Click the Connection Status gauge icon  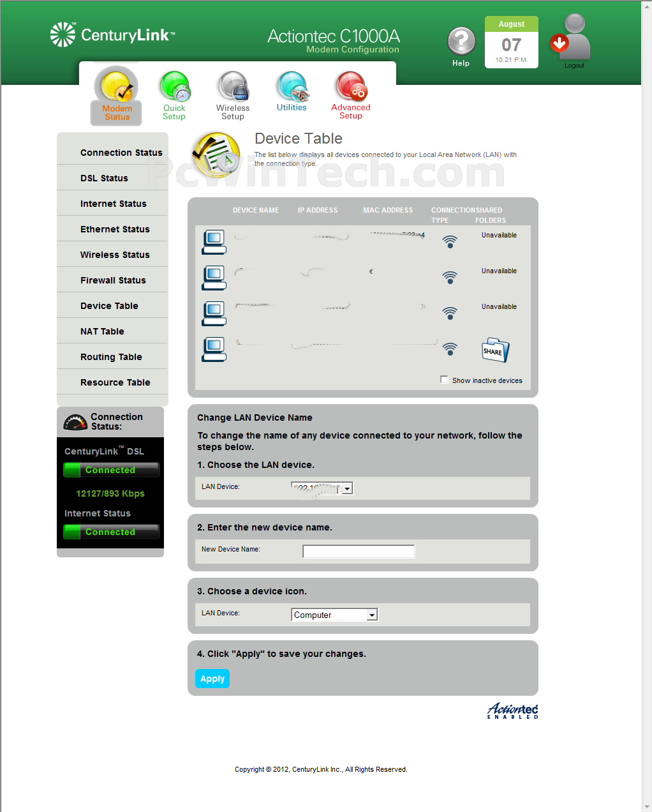(x=75, y=422)
